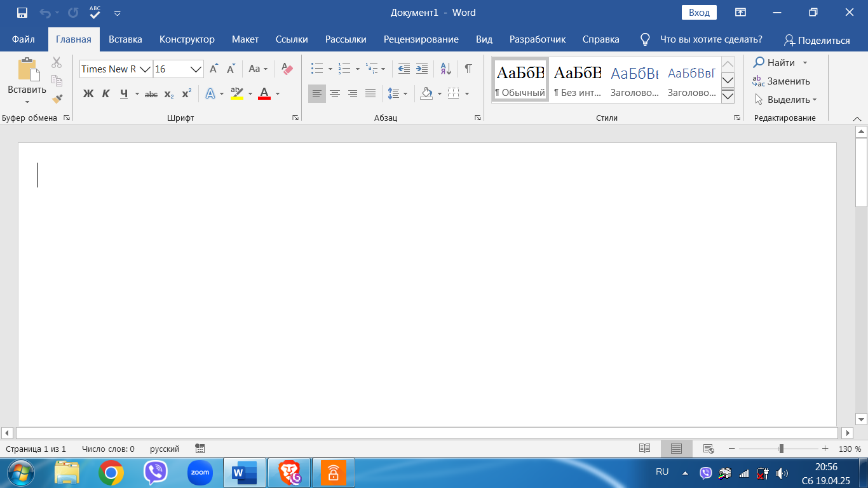868x488 pixels.
Task: Open the Файл tab
Action: (x=24, y=39)
